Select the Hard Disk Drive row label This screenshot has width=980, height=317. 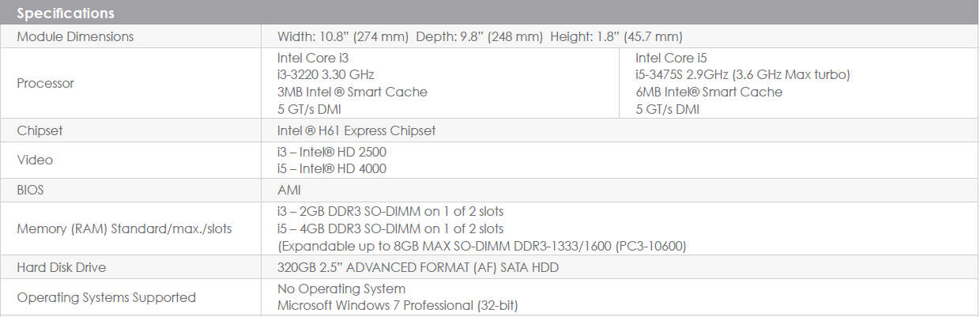62,268
